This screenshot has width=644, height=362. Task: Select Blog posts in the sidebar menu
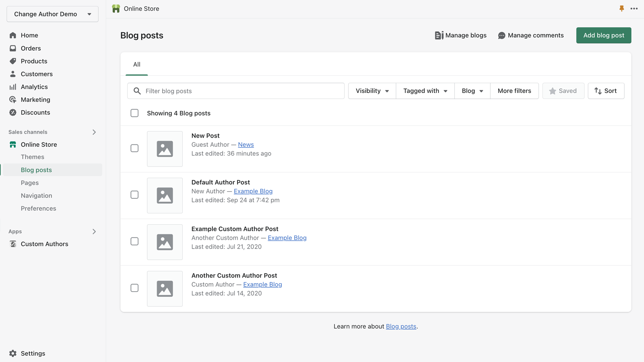36,170
